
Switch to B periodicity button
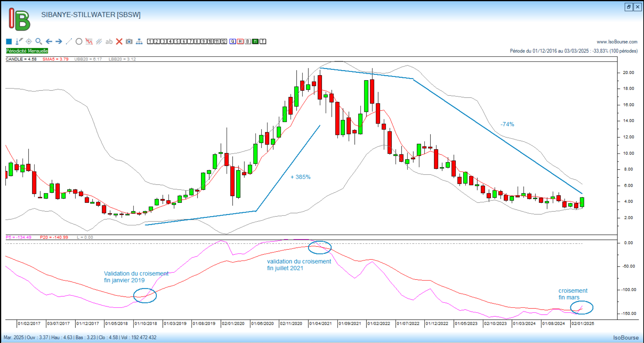[x=248, y=41]
